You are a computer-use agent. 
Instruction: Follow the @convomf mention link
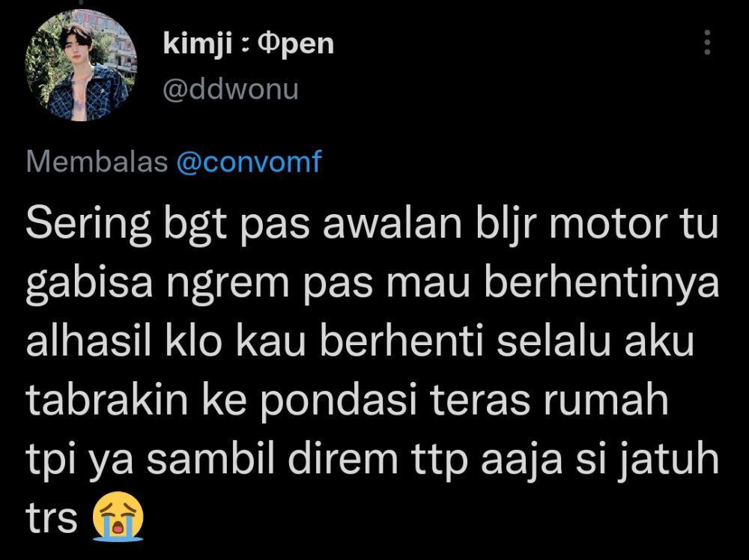tap(249, 162)
